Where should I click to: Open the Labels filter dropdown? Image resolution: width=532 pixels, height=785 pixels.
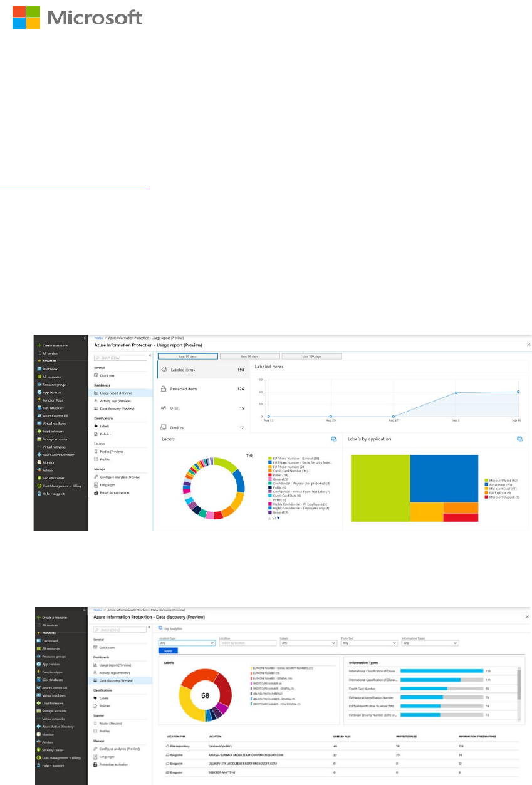point(309,643)
